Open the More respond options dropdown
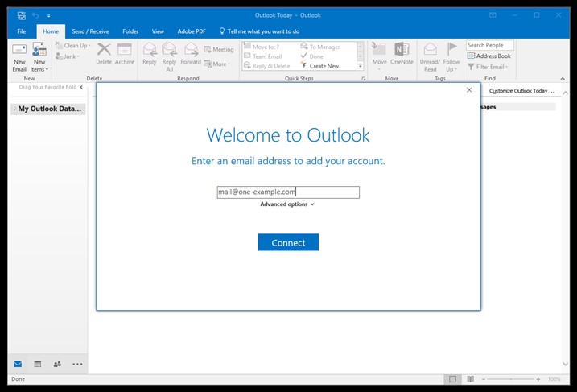This screenshot has height=392, width=577. point(217,64)
